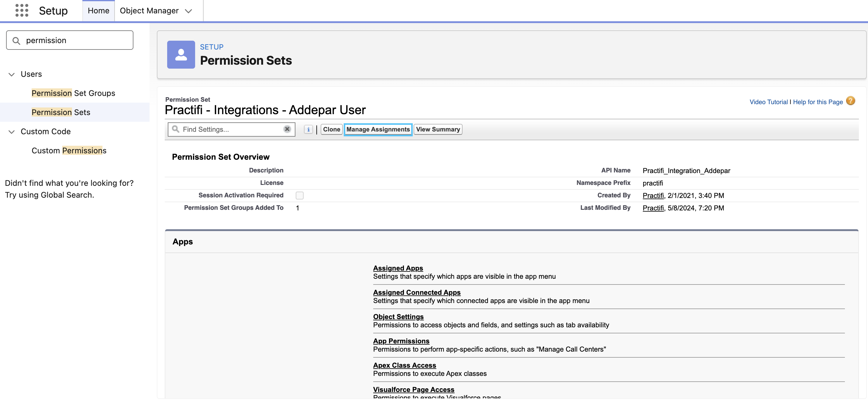Clear the Find Settings search field
868x402 pixels.
[287, 129]
